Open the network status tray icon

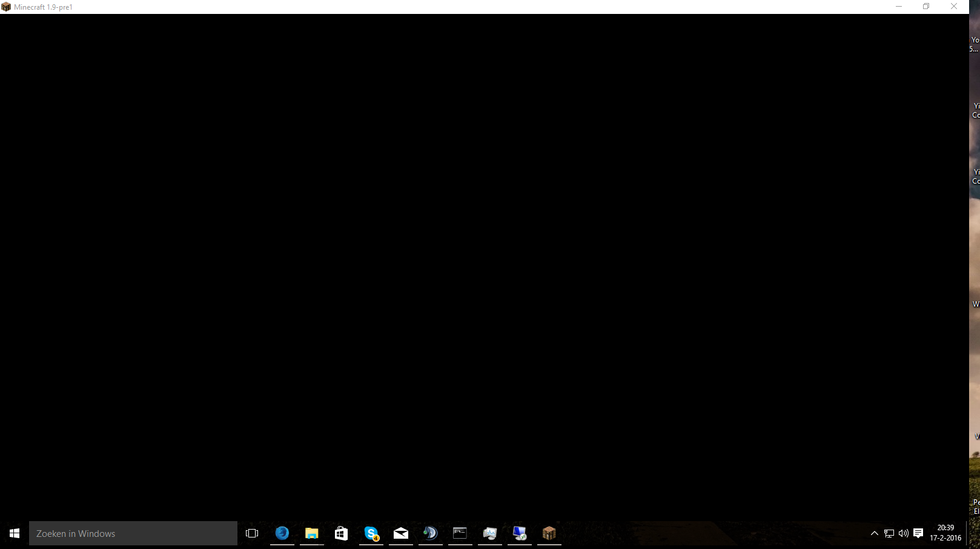pyautogui.click(x=889, y=533)
